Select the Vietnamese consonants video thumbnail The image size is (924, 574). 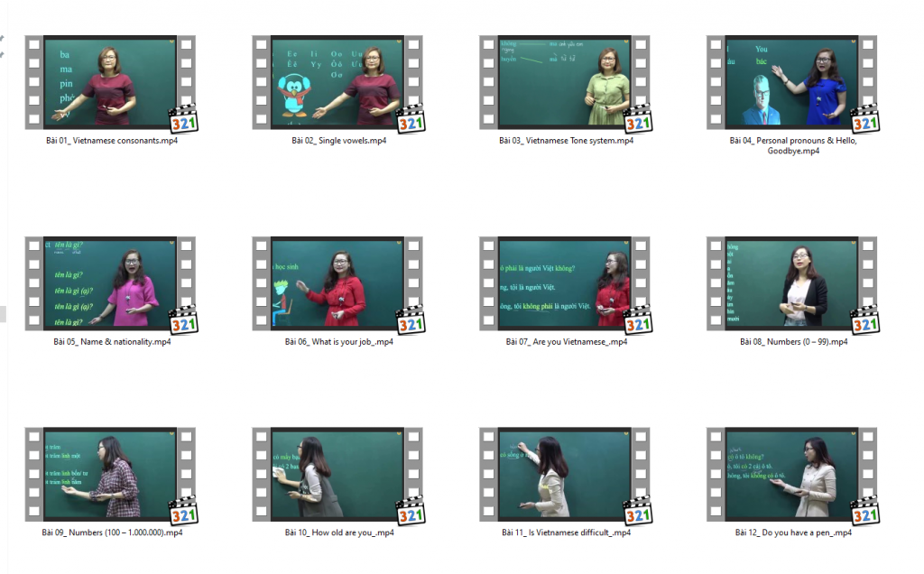[109, 83]
